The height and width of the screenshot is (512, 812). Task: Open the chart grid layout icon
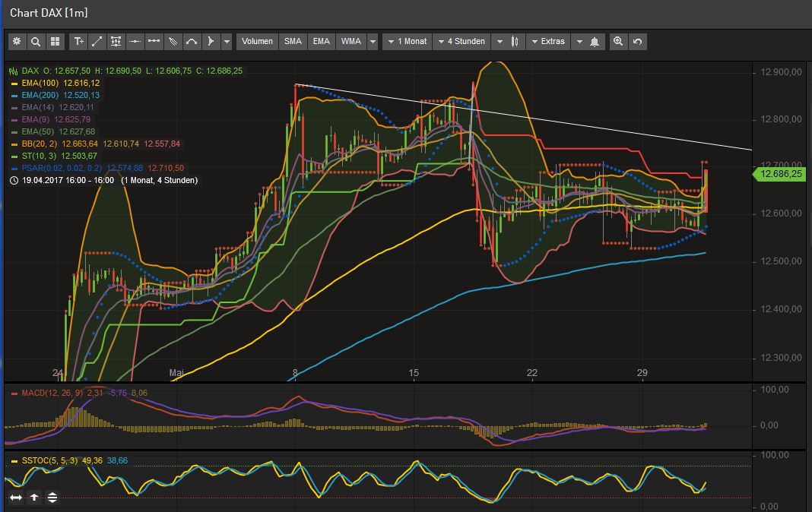click(54, 41)
